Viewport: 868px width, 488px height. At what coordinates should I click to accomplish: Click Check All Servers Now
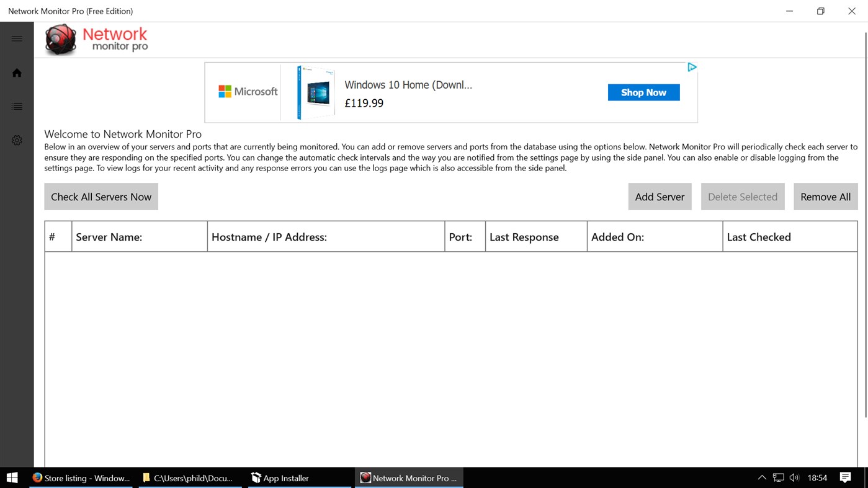tap(101, 196)
